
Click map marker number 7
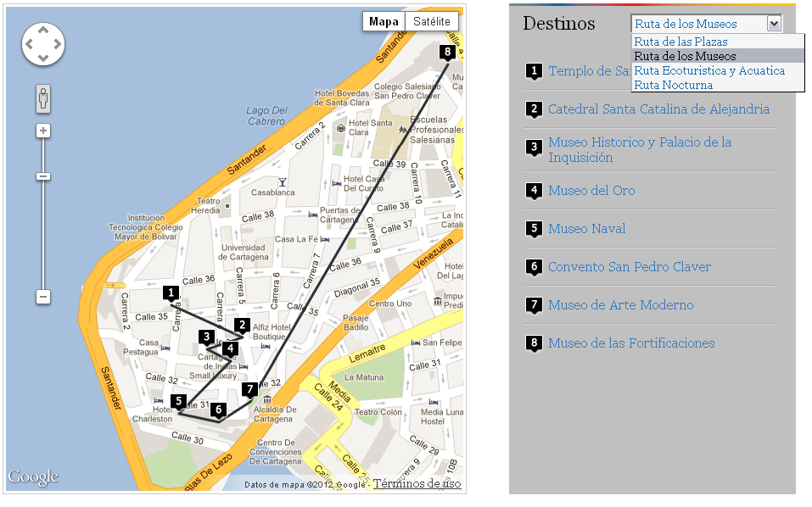pyautogui.click(x=249, y=389)
